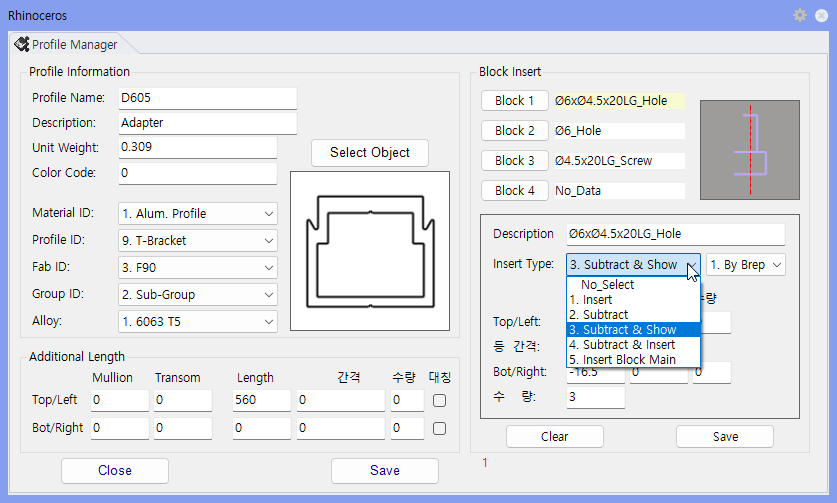Click the Ø6_Hole block name field

tap(619, 131)
